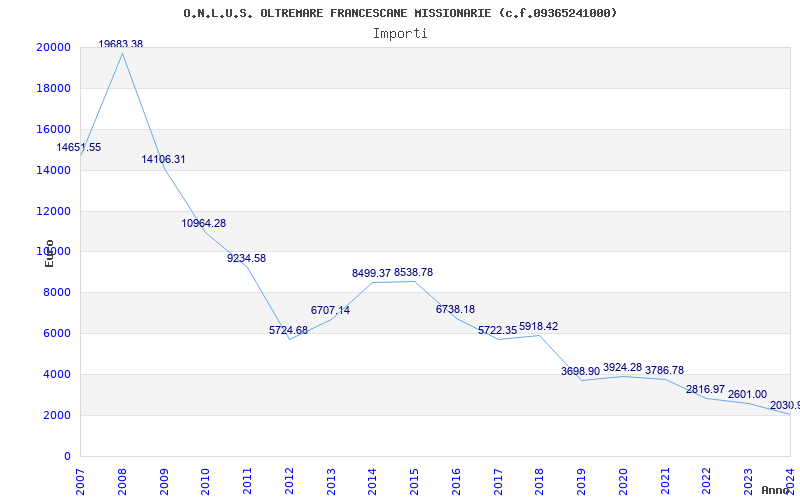Click the y-axis tick 4000
This screenshot has width=800, height=500.
pos(56,374)
